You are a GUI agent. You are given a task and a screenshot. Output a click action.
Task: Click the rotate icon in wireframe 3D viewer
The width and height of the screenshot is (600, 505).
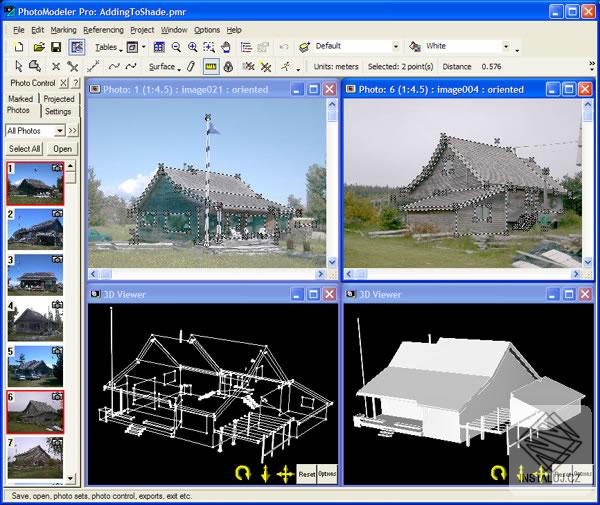(242, 472)
